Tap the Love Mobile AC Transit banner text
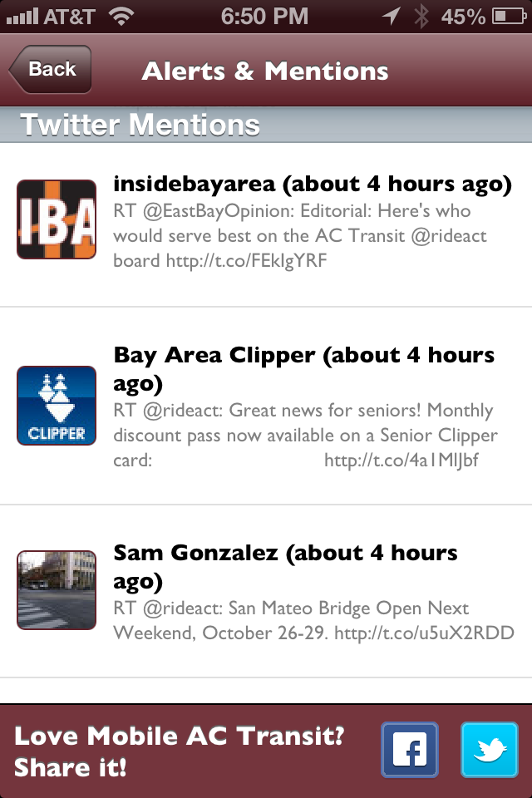Viewport: 532px width, 798px height. (180, 751)
